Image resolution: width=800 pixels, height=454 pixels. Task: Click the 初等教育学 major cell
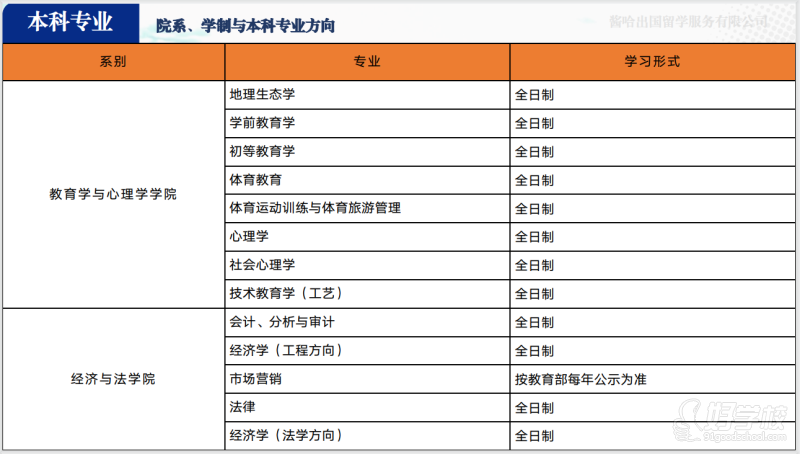262,151
